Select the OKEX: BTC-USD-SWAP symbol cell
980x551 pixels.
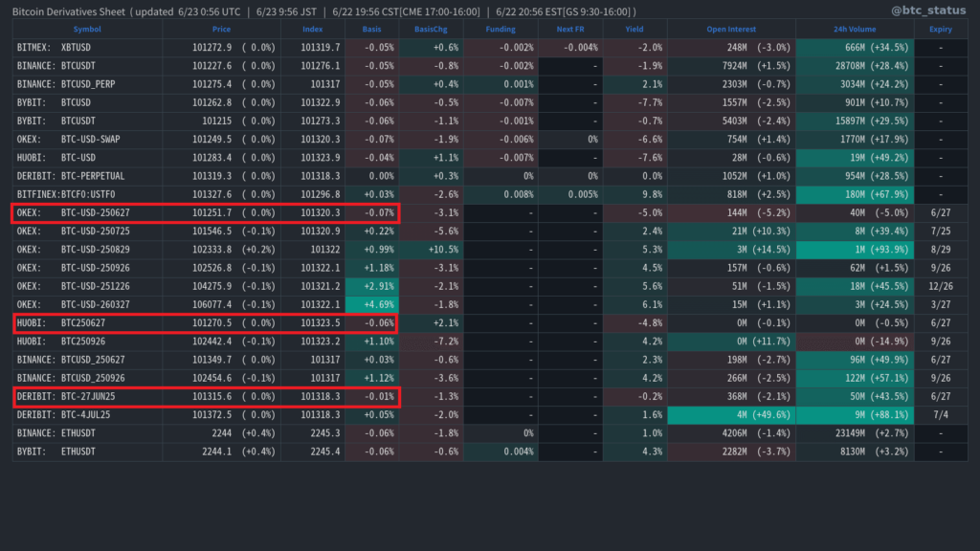(87, 140)
